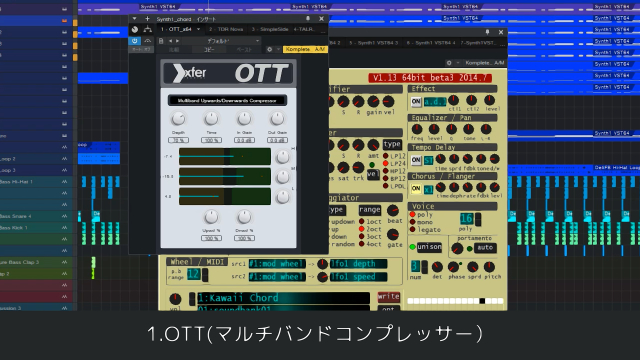This screenshot has width=640, height=360.
Task: Toggle Synth1 Chorus / Flanger ON button
Action: (x=416, y=189)
